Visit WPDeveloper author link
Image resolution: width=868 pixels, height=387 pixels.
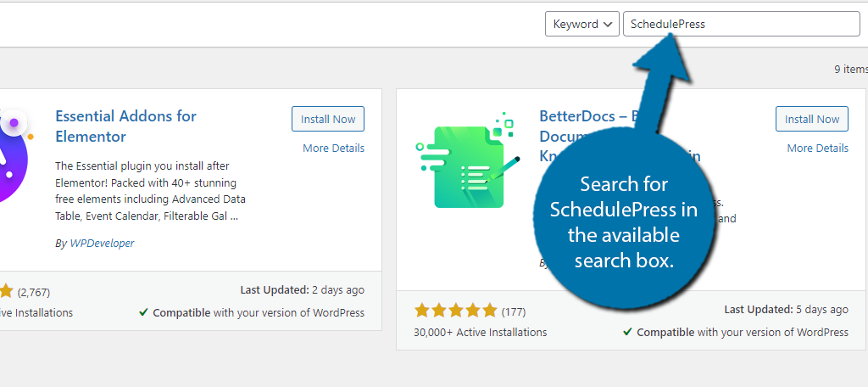(102, 243)
